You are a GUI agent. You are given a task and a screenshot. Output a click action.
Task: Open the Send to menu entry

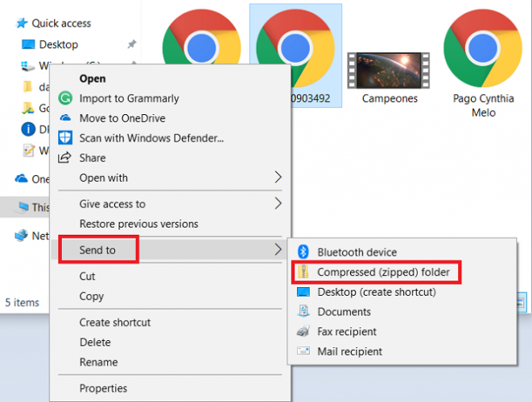click(170, 249)
